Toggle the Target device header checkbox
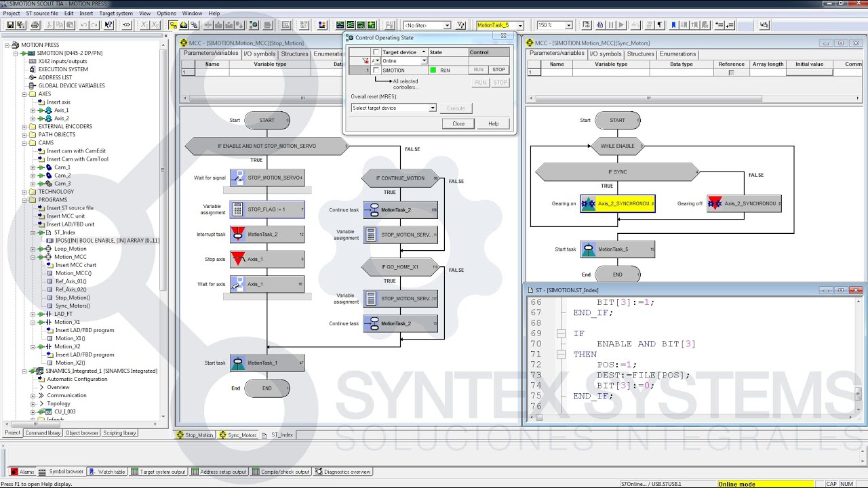Screen dimensions: 868x488 (376, 52)
